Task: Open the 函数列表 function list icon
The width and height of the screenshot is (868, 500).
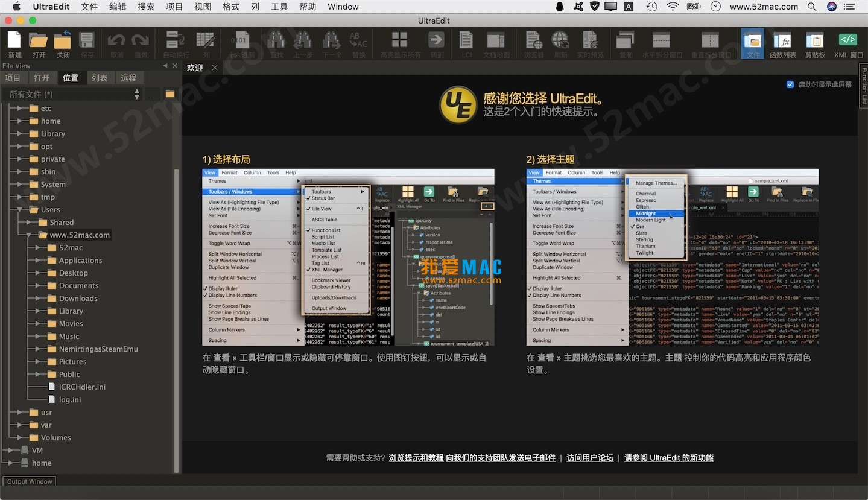Action: tap(782, 40)
